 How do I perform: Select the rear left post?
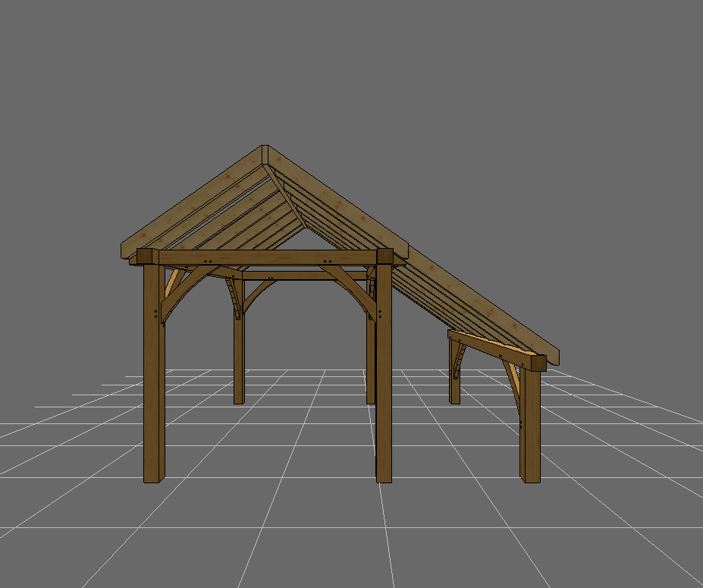239,357
